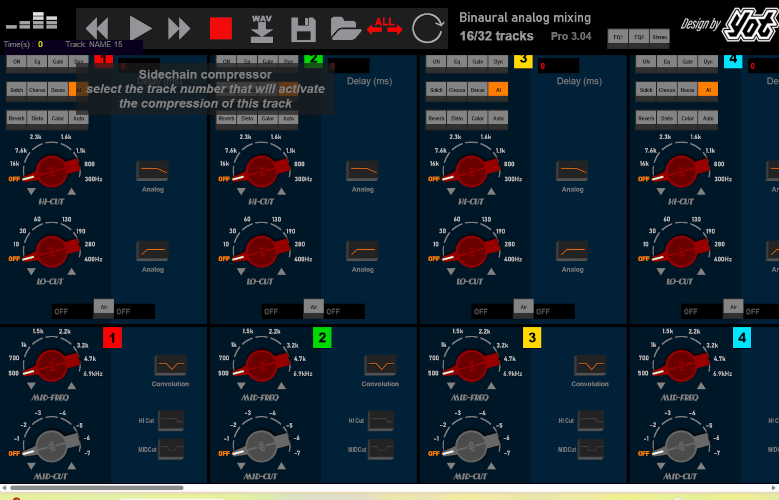The height and width of the screenshot is (500, 779).
Task: Toggle the orange AI button on track 4
Action: pyautogui.click(x=708, y=90)
